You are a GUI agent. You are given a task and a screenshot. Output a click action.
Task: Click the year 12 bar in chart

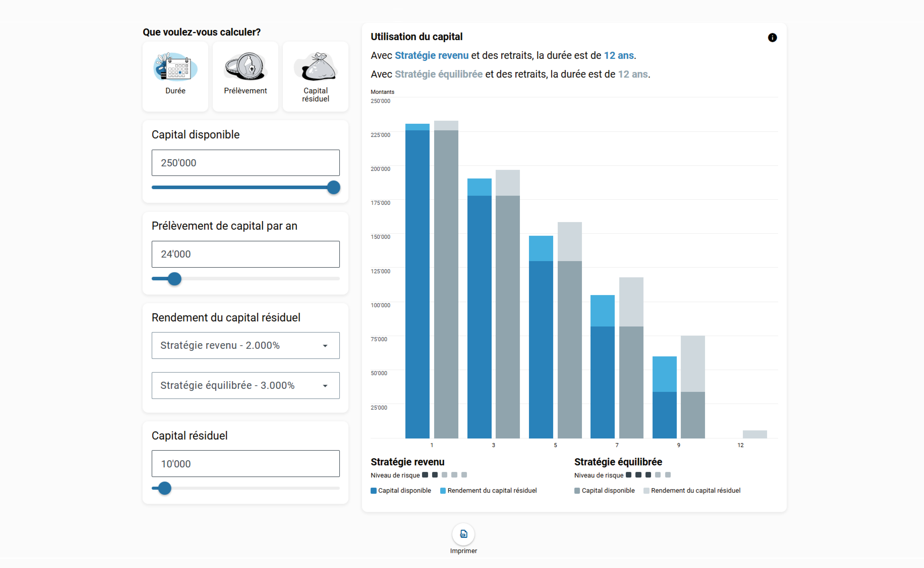(x=754, y=434)
